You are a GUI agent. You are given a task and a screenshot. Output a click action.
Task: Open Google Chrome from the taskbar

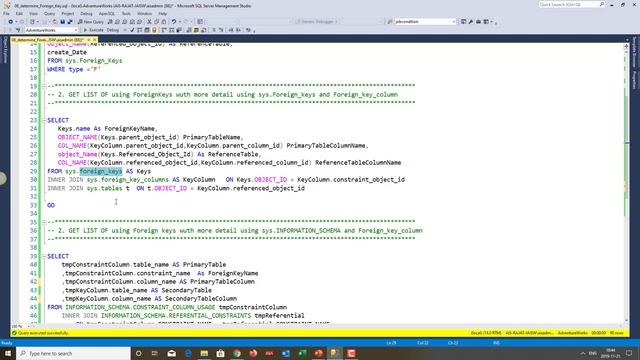tap(237, 353)
